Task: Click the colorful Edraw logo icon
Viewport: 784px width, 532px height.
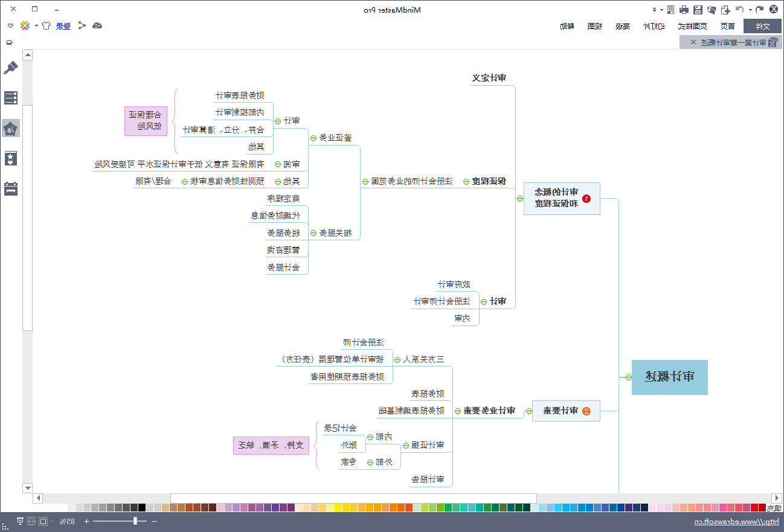Action: 25,25
